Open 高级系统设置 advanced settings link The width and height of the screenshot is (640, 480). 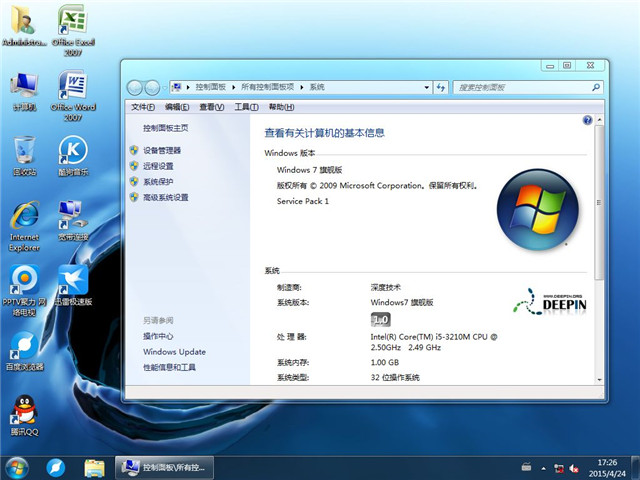point(165,197)
